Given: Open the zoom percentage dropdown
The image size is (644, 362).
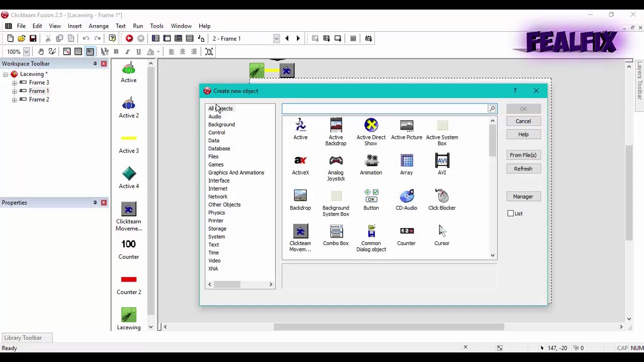Looking at the screenshot, I should pyautogui.click(x=26, y=51).
